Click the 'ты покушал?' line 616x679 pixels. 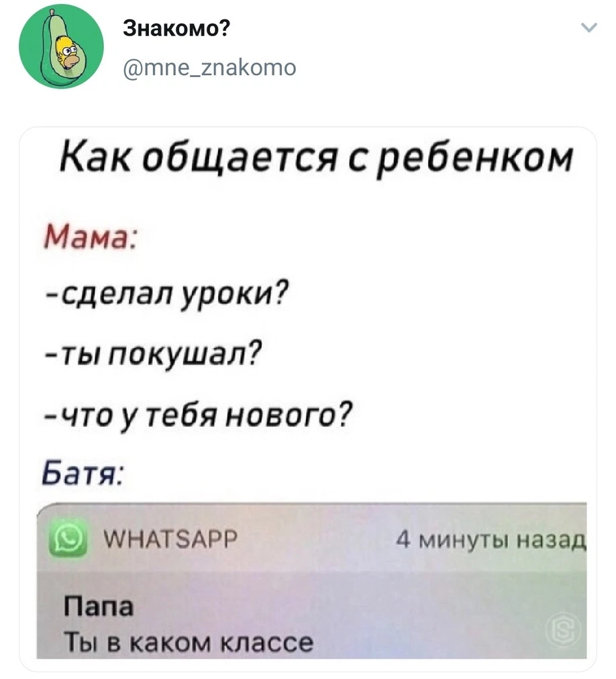coord(154,356)
